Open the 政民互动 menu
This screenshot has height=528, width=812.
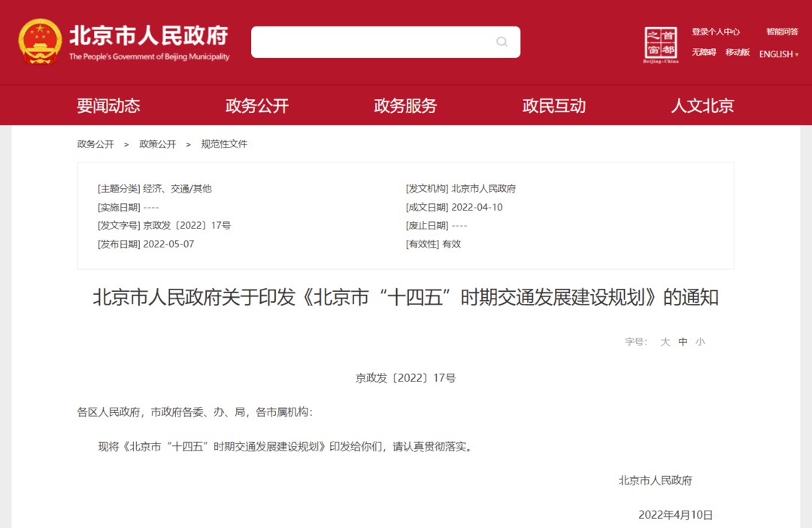pyautogui.click(x=554, y=106)
